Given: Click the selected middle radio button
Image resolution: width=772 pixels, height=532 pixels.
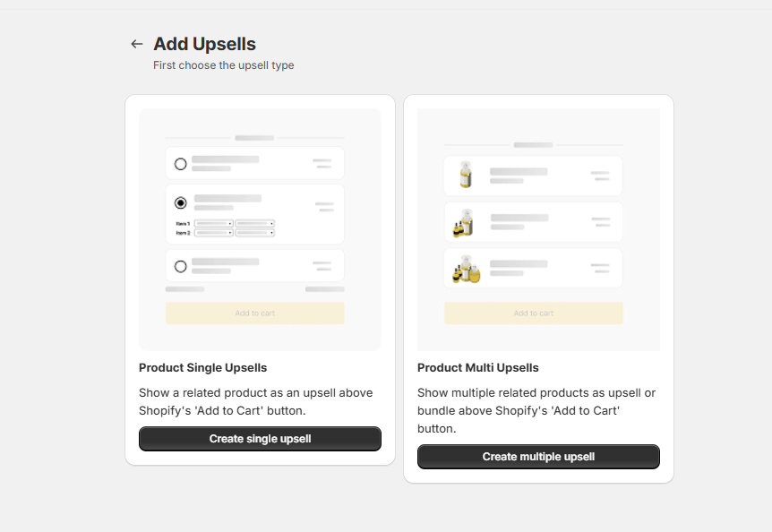Looking at the screenshot, I should coord(181,203).
